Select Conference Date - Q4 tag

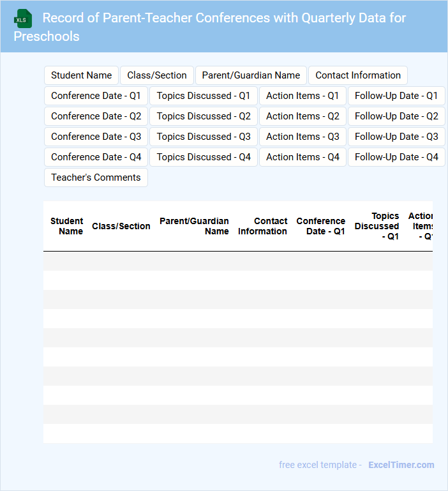pos(96,157)
